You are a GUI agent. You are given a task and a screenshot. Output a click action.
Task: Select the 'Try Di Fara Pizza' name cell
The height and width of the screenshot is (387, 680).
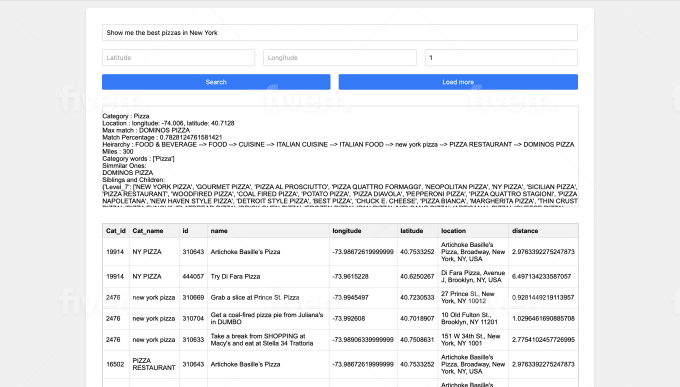(268, 276)
